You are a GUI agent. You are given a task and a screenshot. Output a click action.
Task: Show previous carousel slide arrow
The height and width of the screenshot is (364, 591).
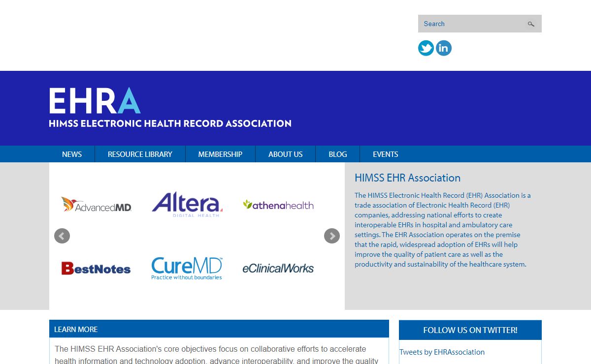tap(62, 236)
